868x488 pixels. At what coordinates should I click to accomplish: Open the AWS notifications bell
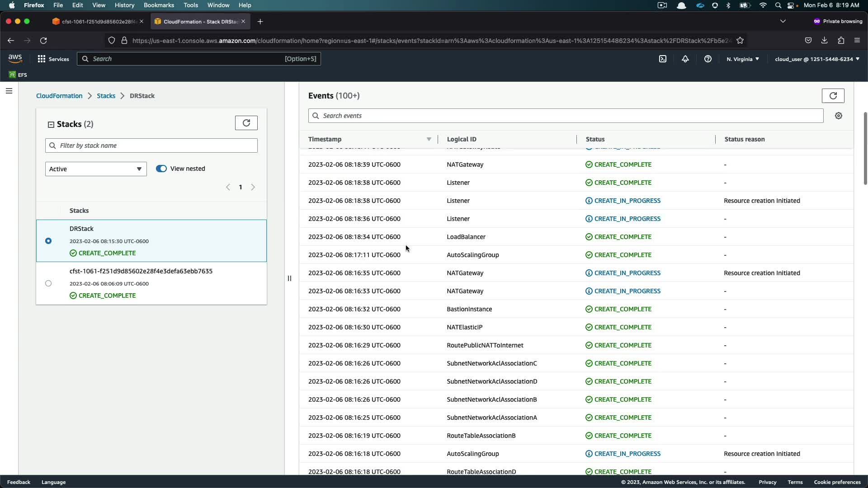pyautogui.click(x=685, y=59)
